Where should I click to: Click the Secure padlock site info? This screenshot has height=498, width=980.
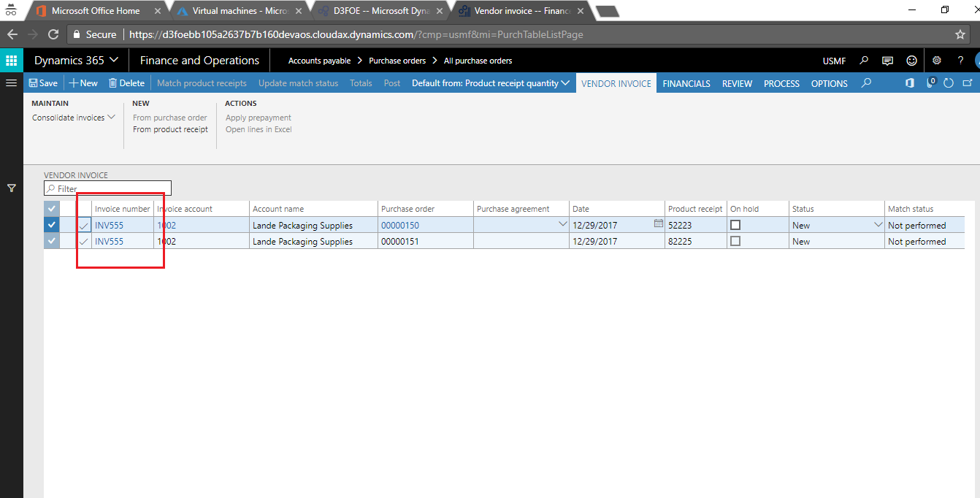[93, 34]
